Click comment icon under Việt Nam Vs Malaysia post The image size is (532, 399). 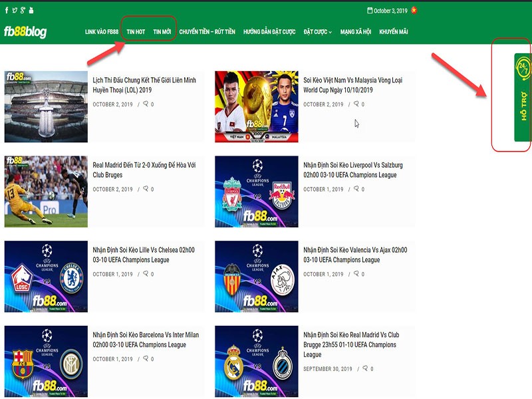pos(356,104)
